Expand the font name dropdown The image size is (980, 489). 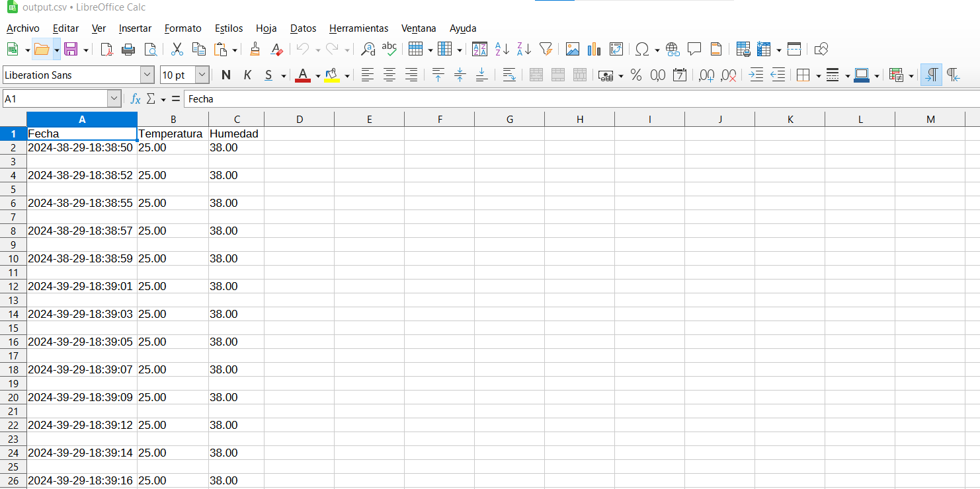(147, 75)
